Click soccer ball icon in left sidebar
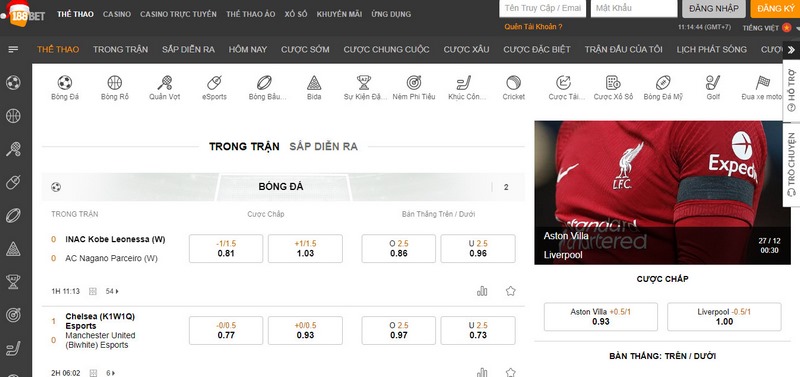The width and height of the screenshot is (800, 377). click(13, 83)
